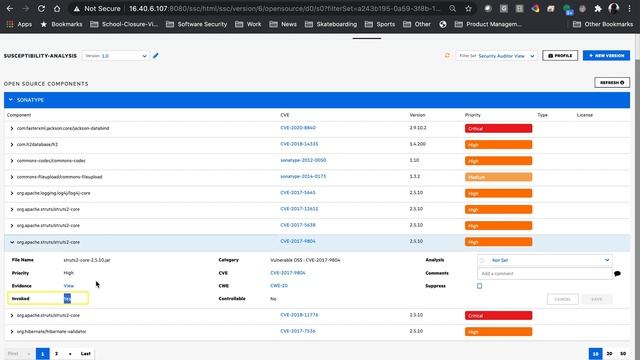Click the Controllable value No

tap(273, 299)
